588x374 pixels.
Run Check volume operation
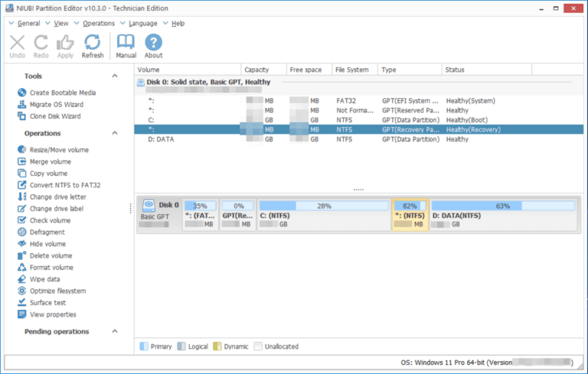coord(44,220)
